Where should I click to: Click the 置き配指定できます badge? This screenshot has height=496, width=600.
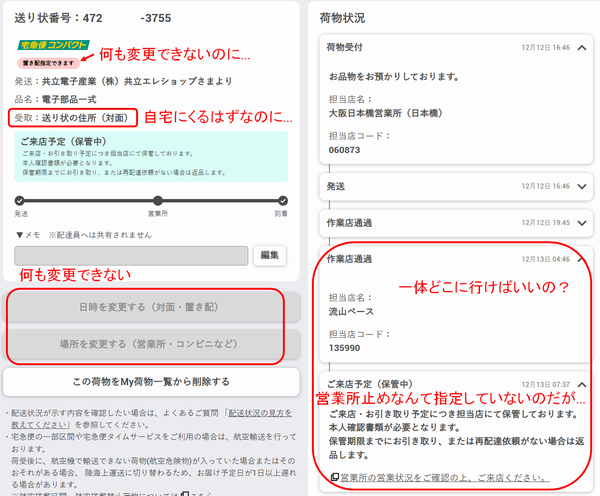tap(47, 61)
